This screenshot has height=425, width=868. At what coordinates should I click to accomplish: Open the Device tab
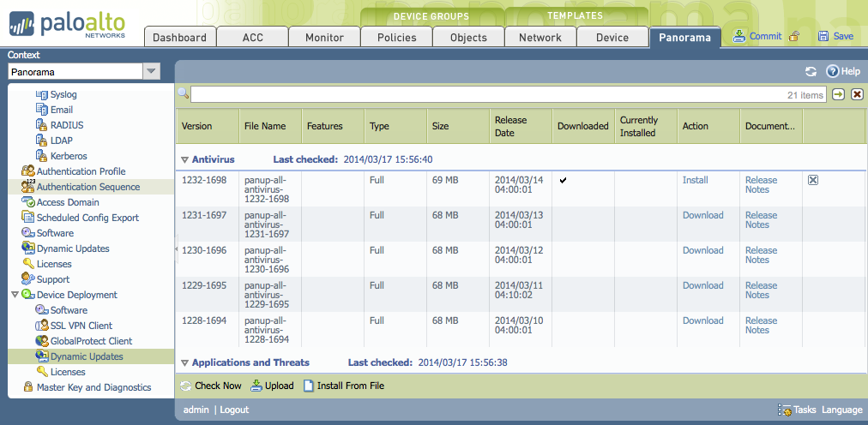tap(612, 37)
